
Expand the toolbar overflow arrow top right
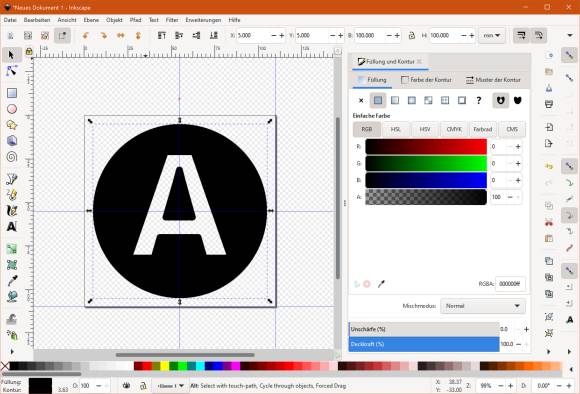coord(570,36)
